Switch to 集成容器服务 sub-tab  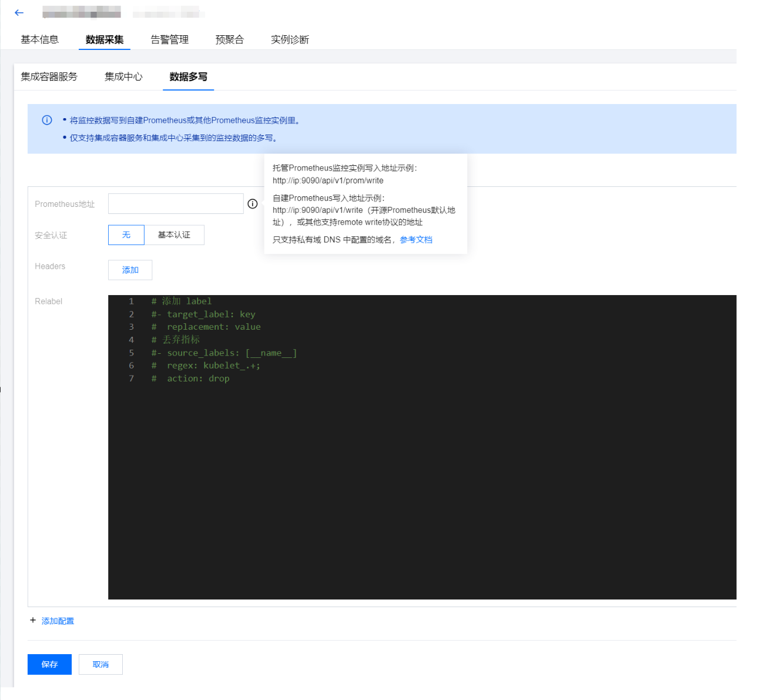pos(49,76)
